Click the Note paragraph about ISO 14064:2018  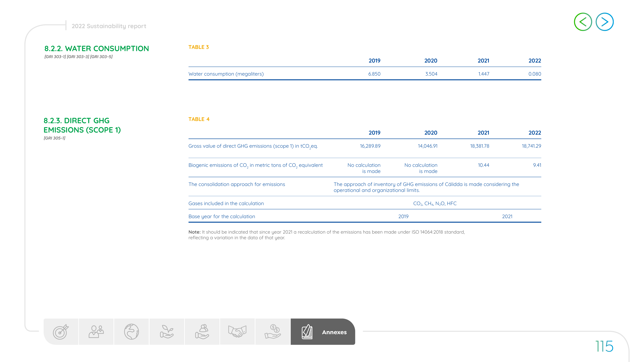pyautogui.click(x=327, y=235)
